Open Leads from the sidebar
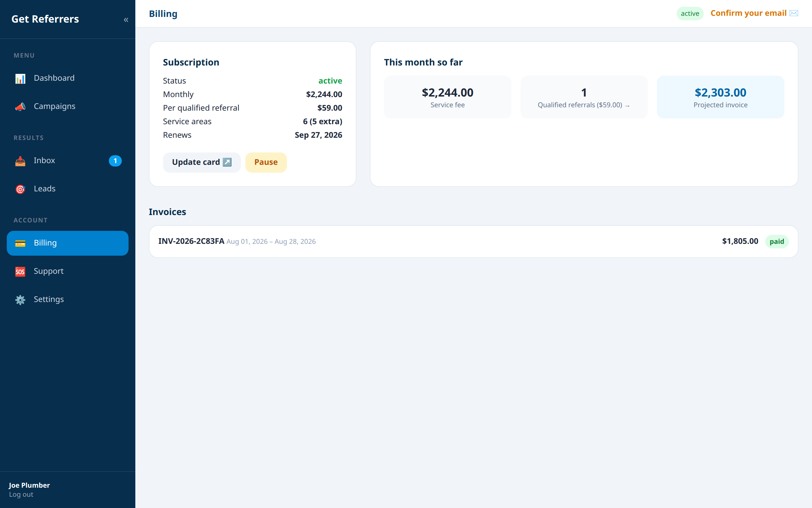Image resolution: width=812 pixels, height=508 pixels. tap(67, 189)
